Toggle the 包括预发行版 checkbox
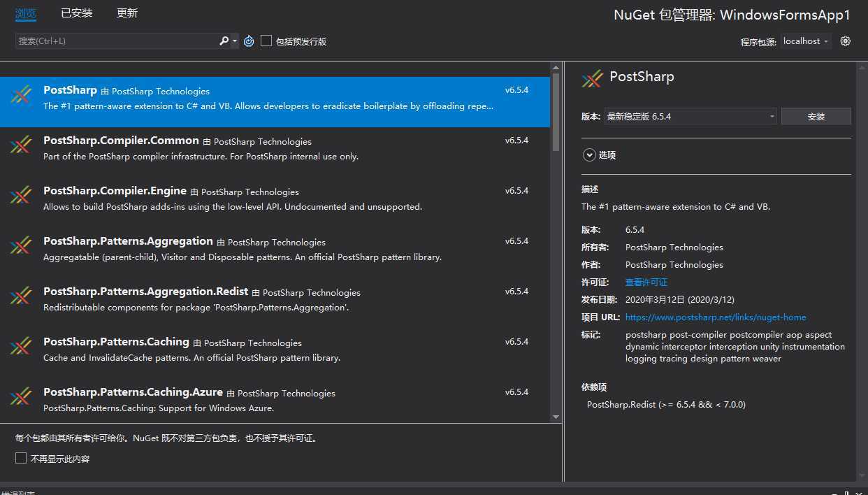Viewport: 868px width, 495px height. pyautogui.click(x=266, y=41)
